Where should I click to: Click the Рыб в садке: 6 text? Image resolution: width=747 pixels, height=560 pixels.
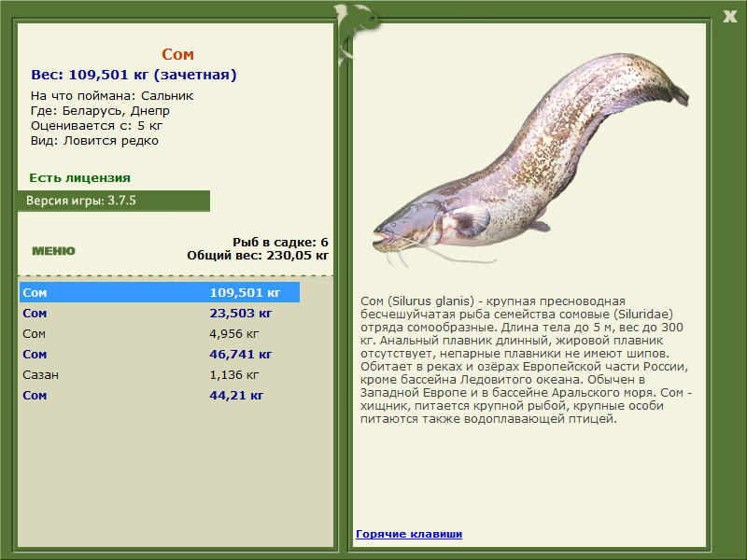(281, 242)
